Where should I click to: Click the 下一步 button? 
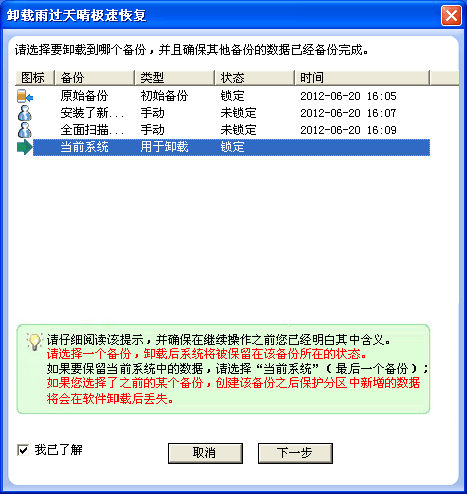[x=295, y=453]
